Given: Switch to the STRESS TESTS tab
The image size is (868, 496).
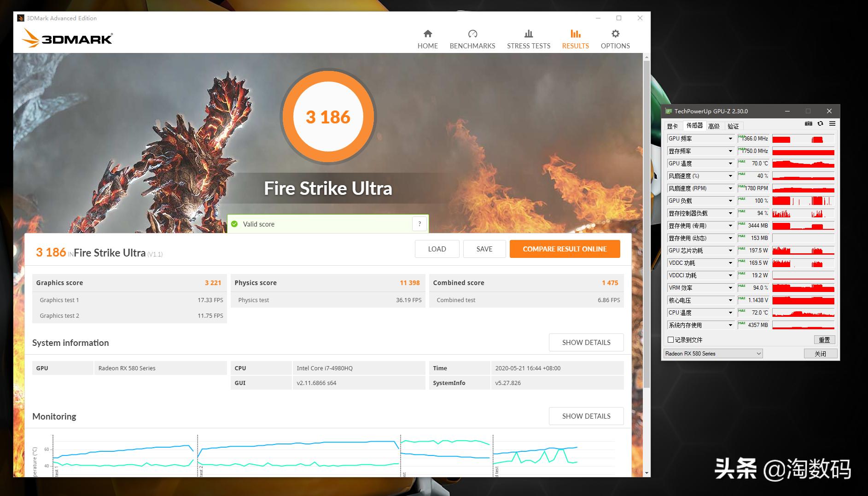Looking at the screenshot, I should click(x=529, y=39).
